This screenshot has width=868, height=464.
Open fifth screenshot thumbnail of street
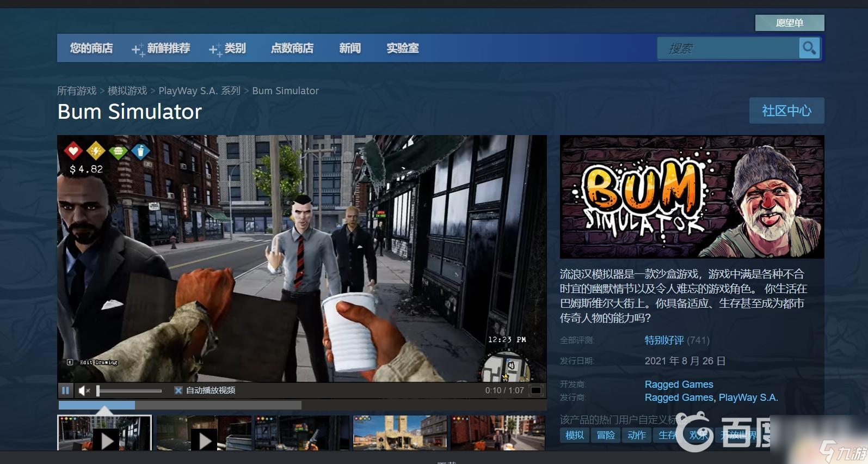tap(498, 433)
